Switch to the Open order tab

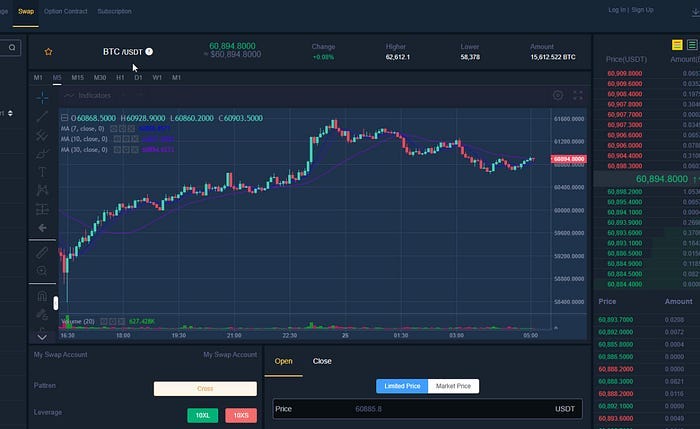tap(283, 361)
